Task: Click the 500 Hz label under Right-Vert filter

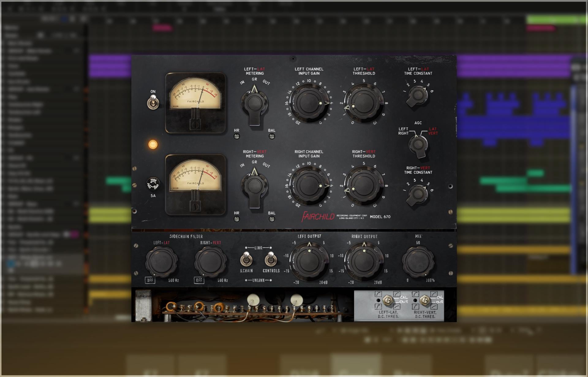Action: point(223,280)
